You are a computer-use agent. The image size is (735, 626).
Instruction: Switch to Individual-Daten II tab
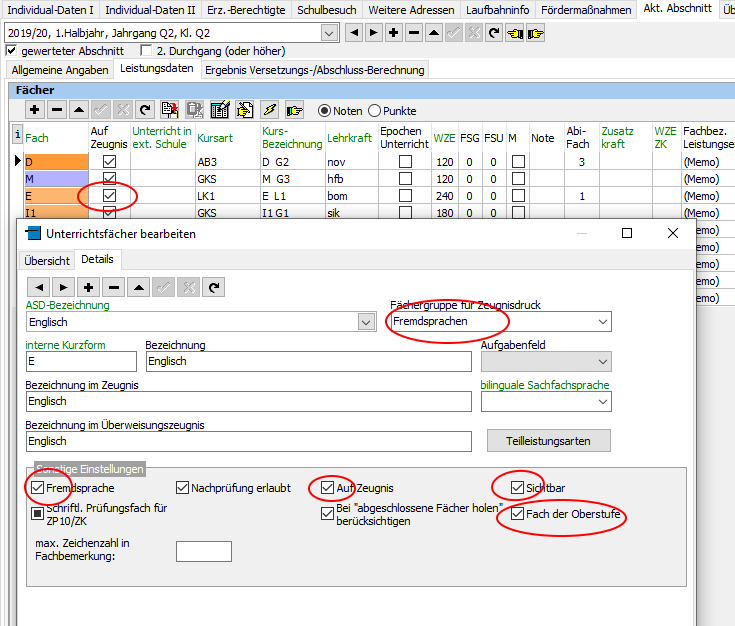pyautogui.click(x=150, y=10)
